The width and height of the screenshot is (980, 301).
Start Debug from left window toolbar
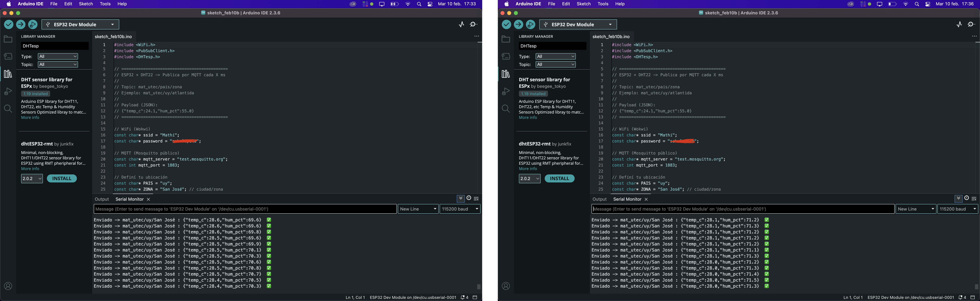pos(33,24)
